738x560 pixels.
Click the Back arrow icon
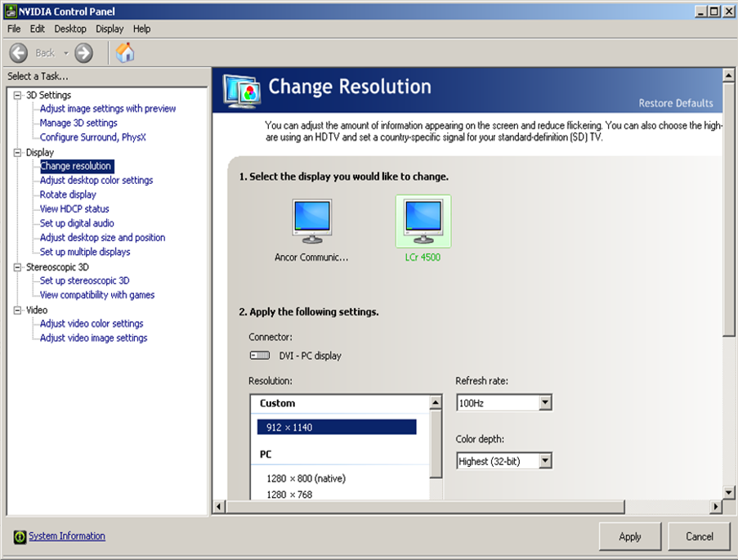tap(19, 53)
